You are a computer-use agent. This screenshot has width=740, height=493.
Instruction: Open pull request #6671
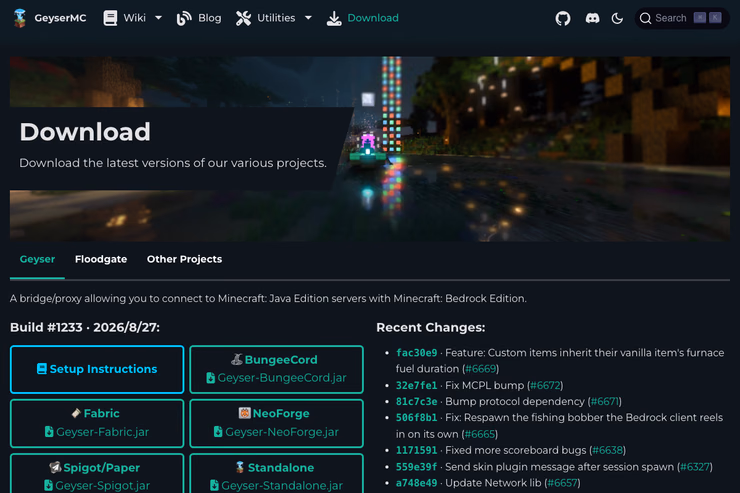(x=605, y=401)
